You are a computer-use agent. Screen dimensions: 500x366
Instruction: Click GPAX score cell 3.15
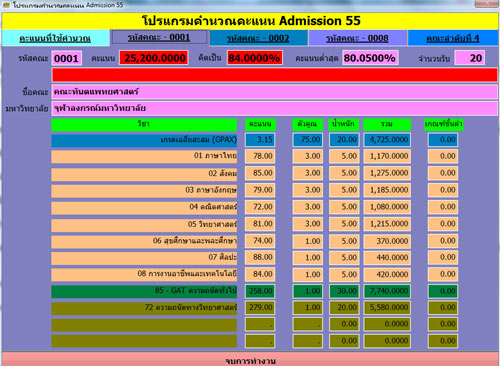click(260, 140)
